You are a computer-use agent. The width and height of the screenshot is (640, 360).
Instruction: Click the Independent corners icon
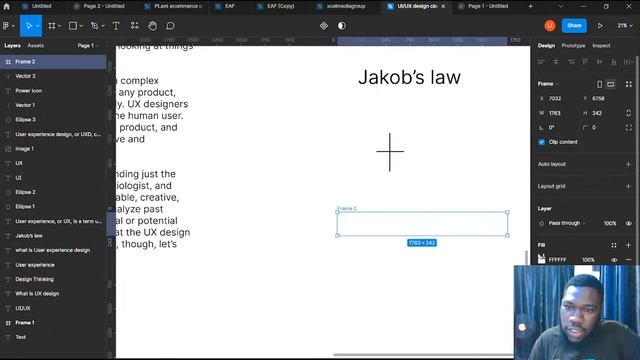(x=629, y=128)
